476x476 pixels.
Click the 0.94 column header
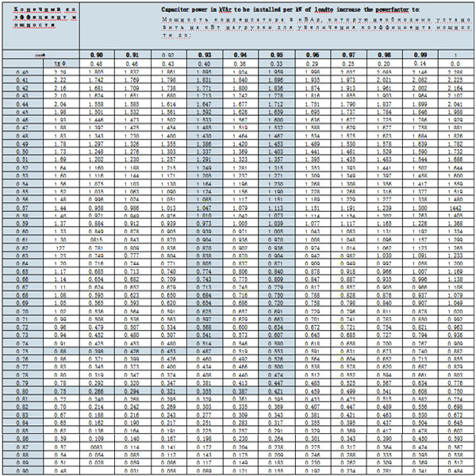click(240, 52)
